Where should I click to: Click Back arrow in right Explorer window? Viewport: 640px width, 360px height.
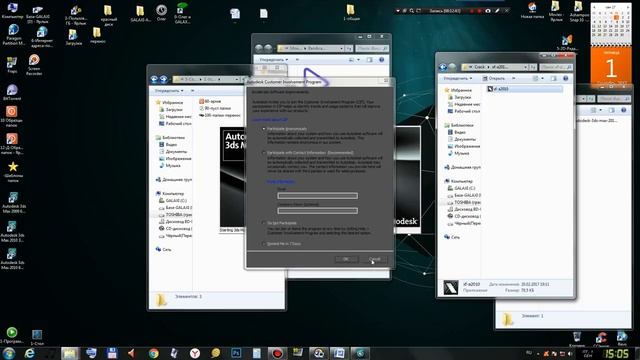(x=443, y=67)
